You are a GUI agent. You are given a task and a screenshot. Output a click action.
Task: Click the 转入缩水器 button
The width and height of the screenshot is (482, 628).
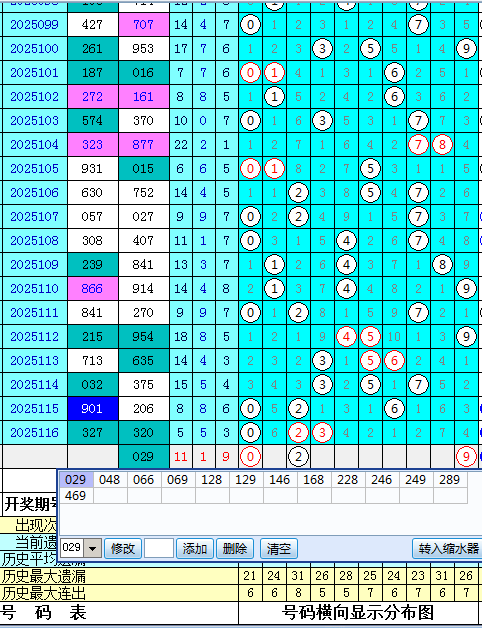pos(448,548)
